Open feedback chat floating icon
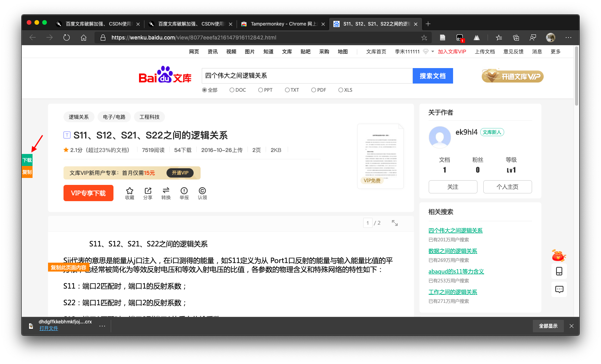 (x=559, y=289)
